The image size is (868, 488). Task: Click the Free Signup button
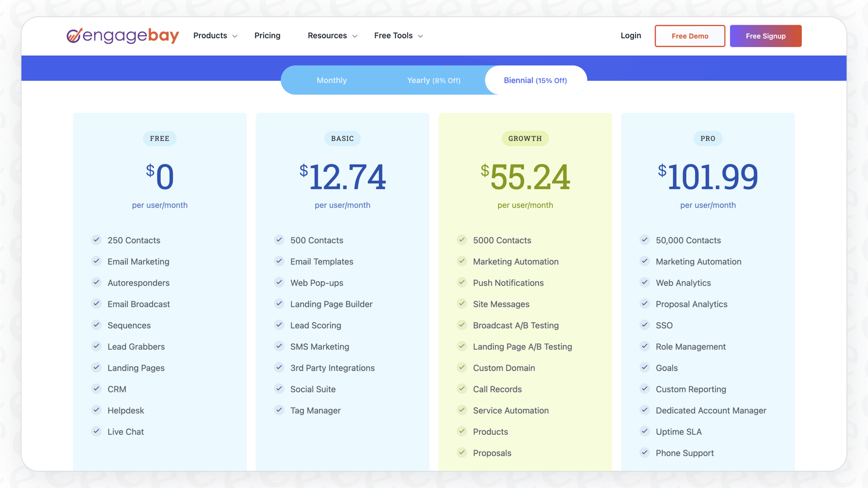pos(766,36)
